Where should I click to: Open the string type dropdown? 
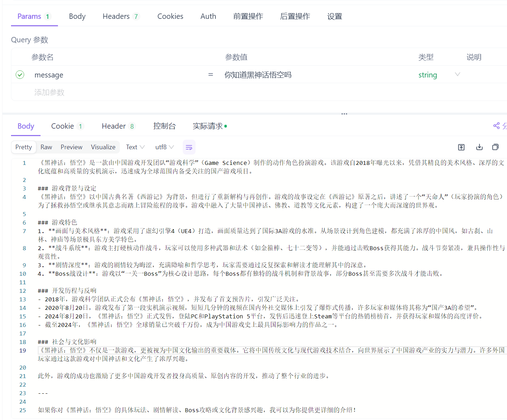pos(439,75)
